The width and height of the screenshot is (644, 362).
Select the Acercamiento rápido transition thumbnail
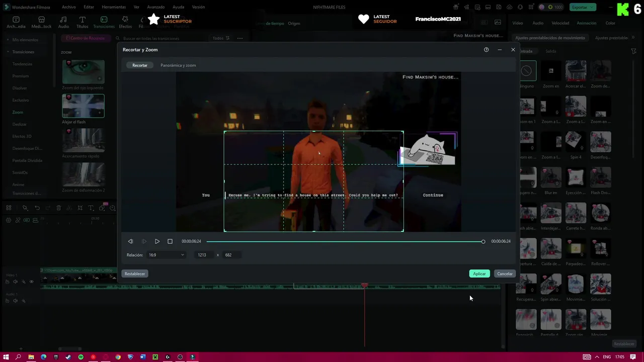click(83, 140)
